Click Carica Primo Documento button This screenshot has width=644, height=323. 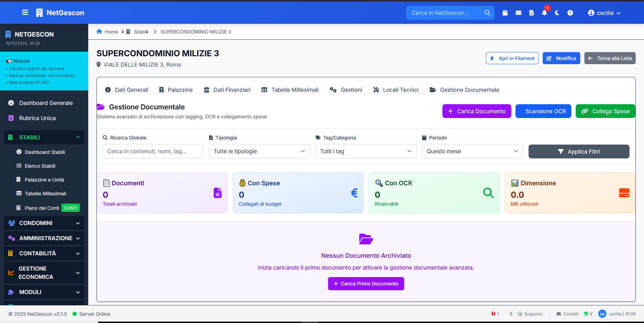366,284
